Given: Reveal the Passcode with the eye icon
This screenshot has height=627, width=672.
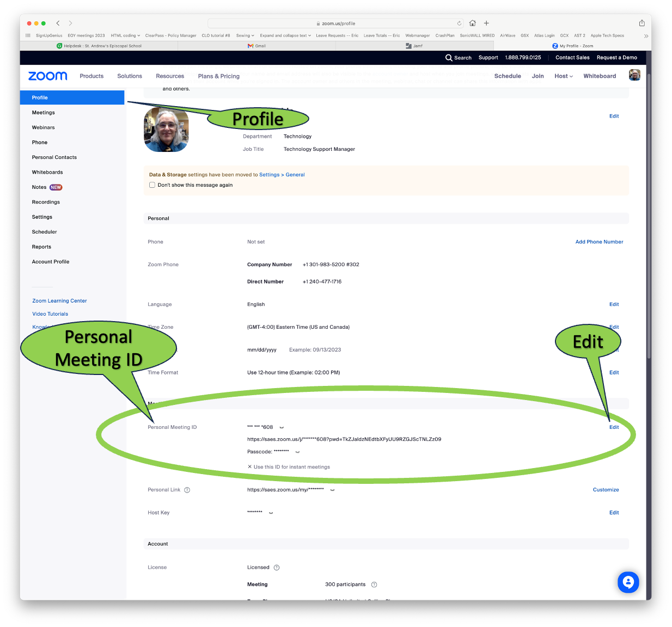Looking at the screenshot, I should [297, 452].
